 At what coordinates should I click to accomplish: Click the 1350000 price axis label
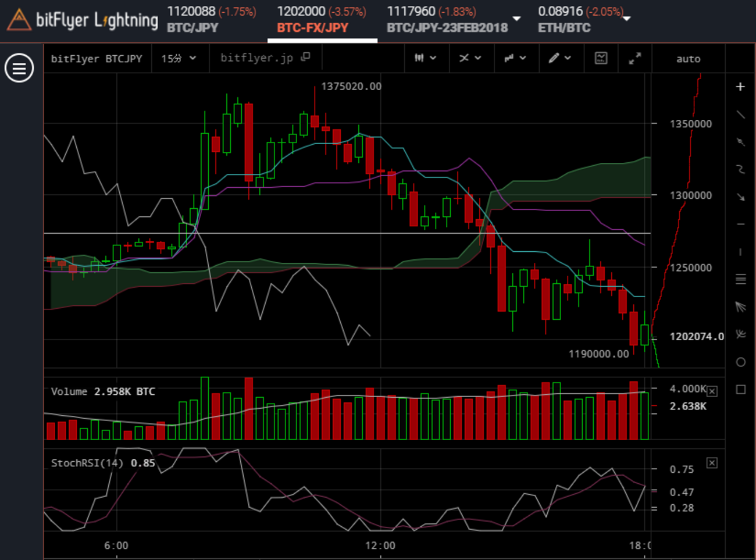point(690,124)
